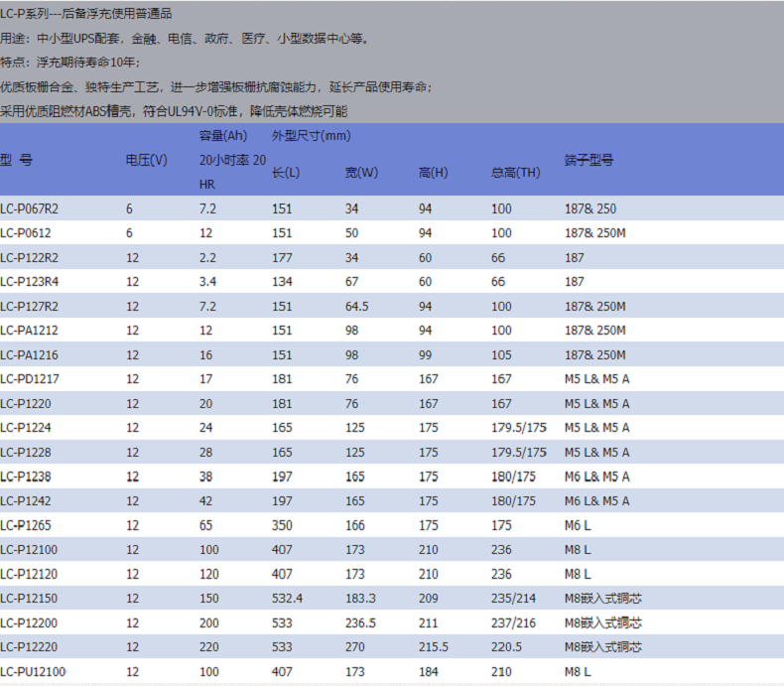Select terminal M8嵌入式铜芯 in LC-P12150 row

(x=603, y=599)
